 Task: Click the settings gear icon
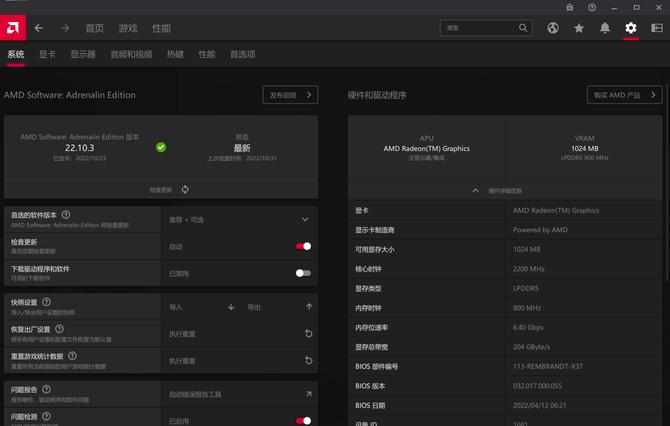(x=631, y=28)
